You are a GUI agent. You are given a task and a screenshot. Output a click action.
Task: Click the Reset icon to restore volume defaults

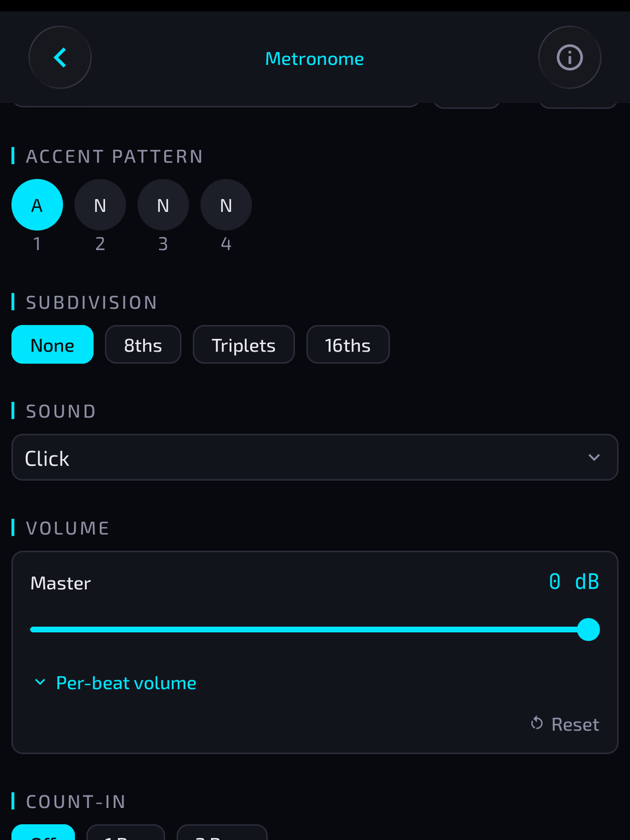(537, 723)
